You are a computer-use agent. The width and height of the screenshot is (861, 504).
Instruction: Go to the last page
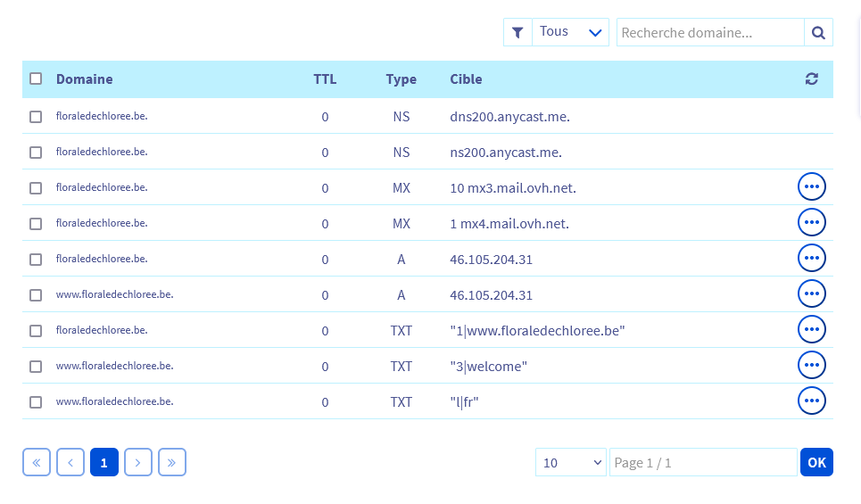click(x=172, y=462)
